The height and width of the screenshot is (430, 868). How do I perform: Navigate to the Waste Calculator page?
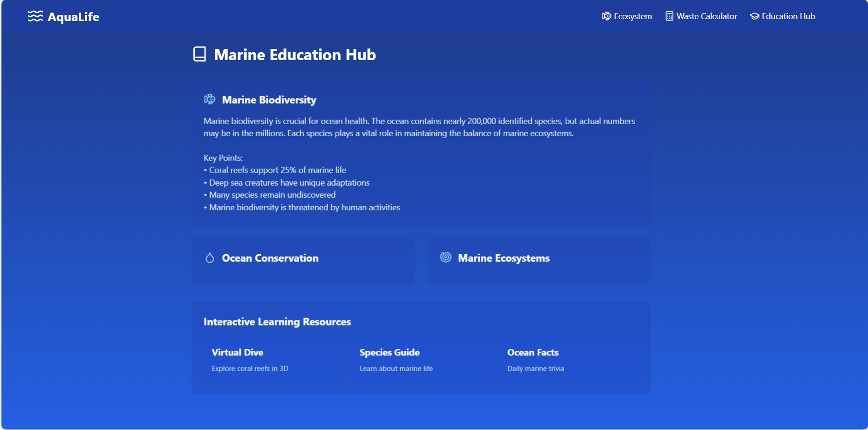706,16
